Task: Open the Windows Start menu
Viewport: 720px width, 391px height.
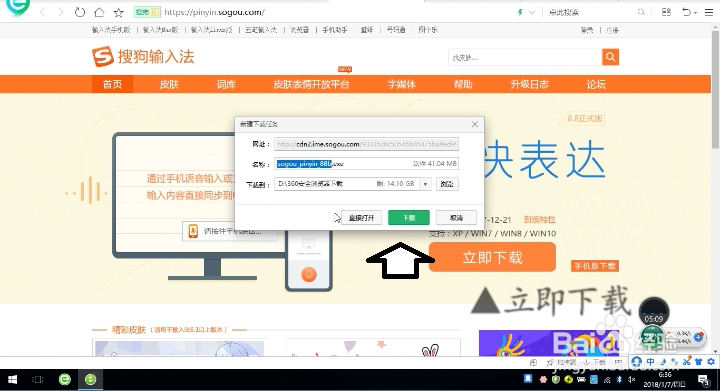Action: point(12,380)
